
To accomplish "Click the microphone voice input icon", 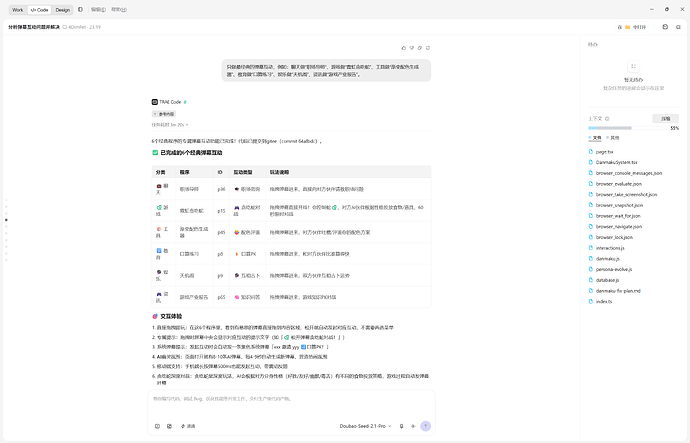I will (x=401, y=426).
